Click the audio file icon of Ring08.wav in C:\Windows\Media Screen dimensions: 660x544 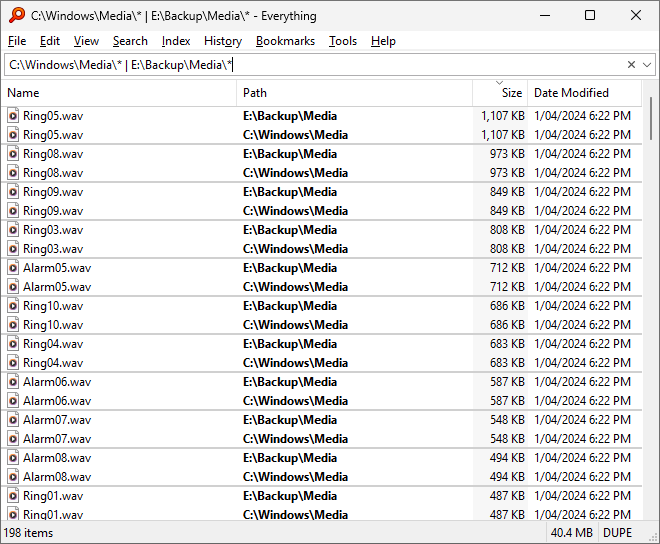(13, 173)
